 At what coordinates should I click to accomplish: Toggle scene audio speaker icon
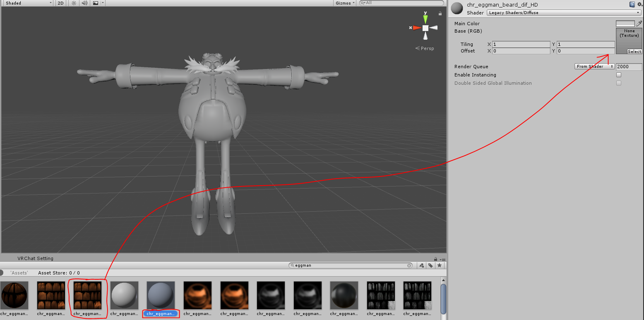point(84,3)
